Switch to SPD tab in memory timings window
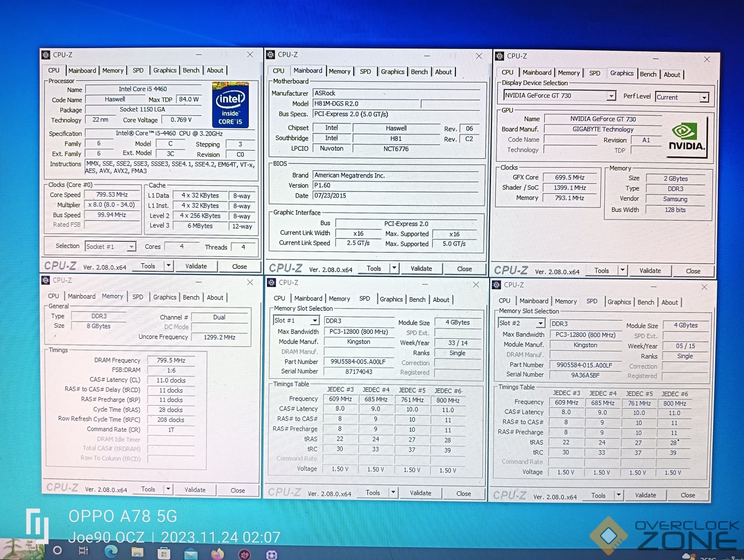This screenshot has width=744, height=560. point(138,297)
